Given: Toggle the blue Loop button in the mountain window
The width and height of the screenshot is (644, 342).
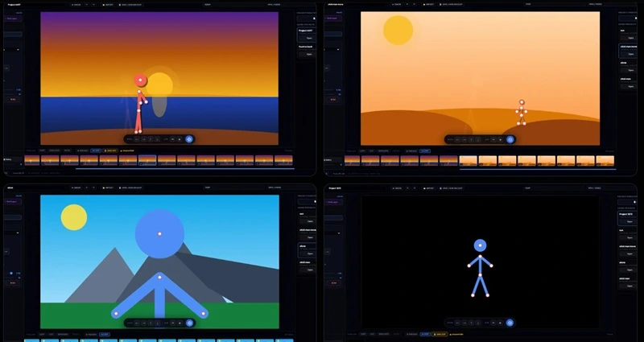Looking at the screenshot, I should tap(104, 334).
